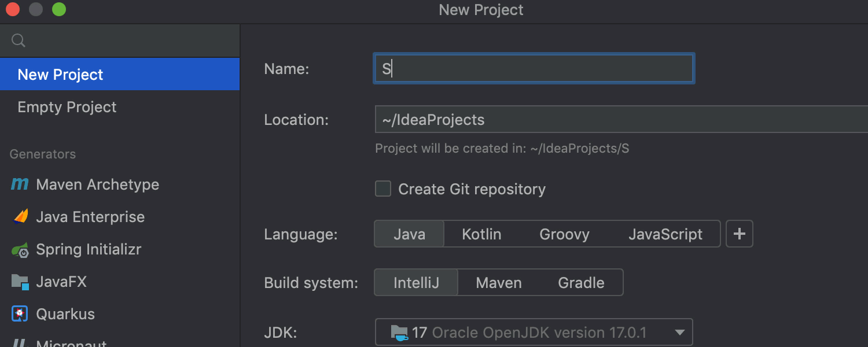Click the JavaFX generator icon
The image size is (868, 347).
point(20,282)
